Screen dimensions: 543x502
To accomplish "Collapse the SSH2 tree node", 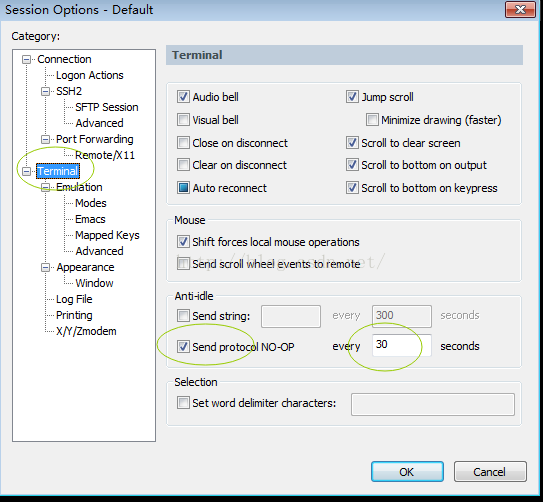I will (45, 91).
